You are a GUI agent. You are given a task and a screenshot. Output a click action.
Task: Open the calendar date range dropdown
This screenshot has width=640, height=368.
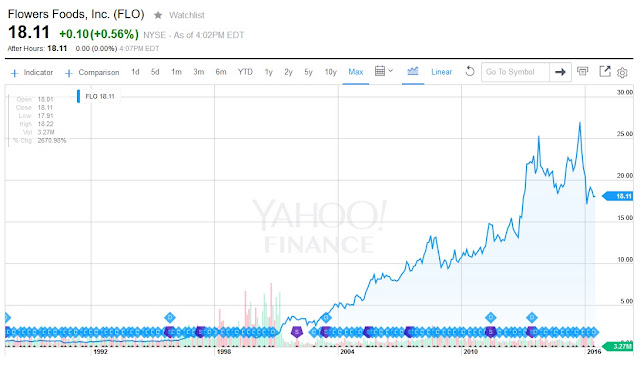(x=384, y=71)
